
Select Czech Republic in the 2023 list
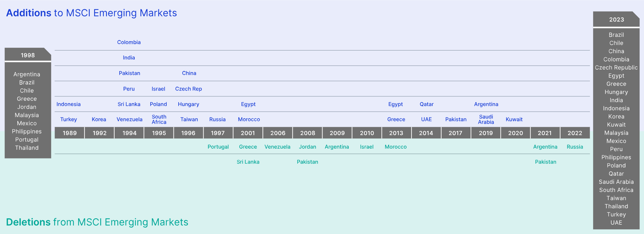(x=616, y=68)
